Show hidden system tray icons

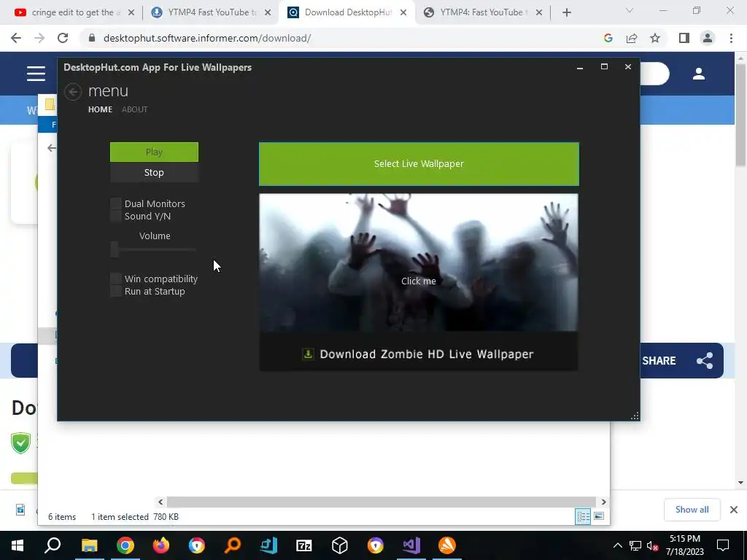click(x=617, y=545)
